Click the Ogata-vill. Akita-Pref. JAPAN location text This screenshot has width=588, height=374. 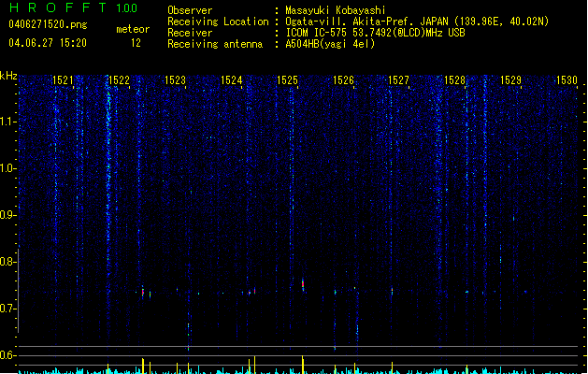[417, 22]
